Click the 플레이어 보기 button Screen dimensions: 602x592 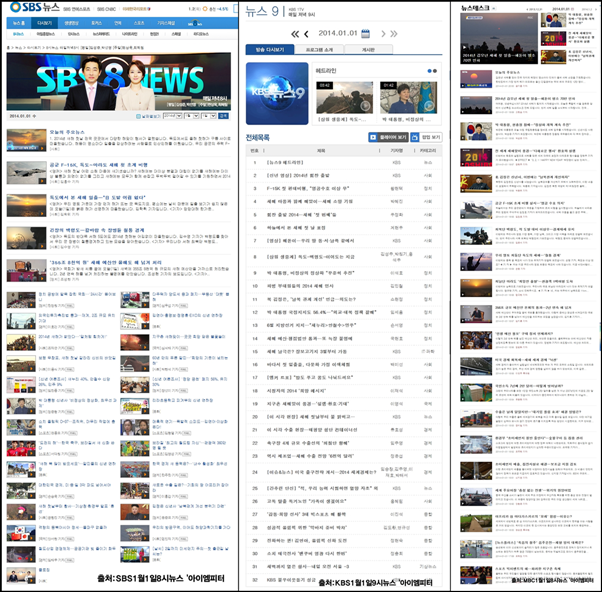coord(389,137)
